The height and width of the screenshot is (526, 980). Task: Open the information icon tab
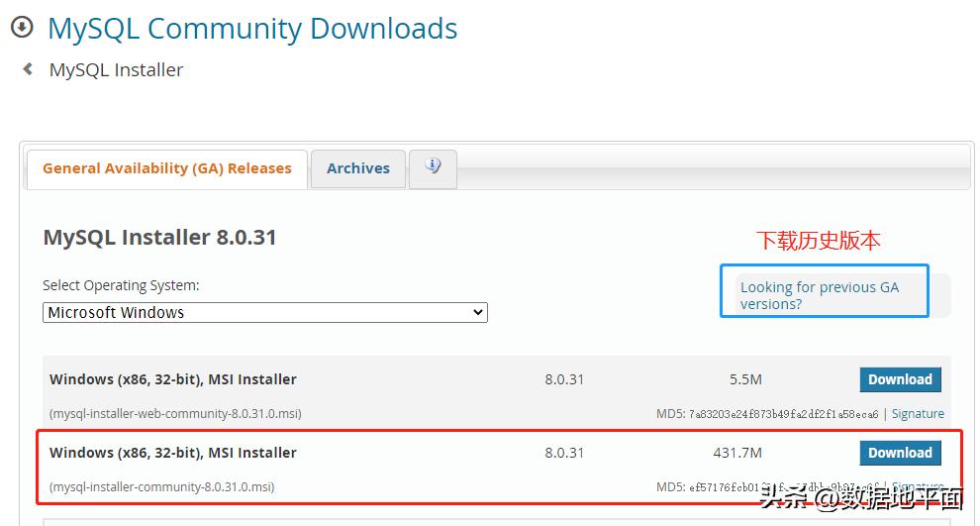coord(434,168)
